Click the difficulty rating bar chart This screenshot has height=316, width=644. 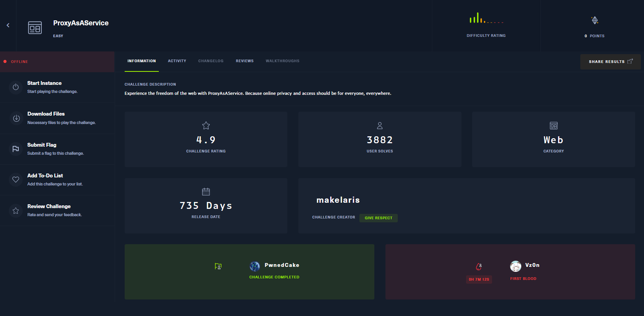tap(486, 18)
